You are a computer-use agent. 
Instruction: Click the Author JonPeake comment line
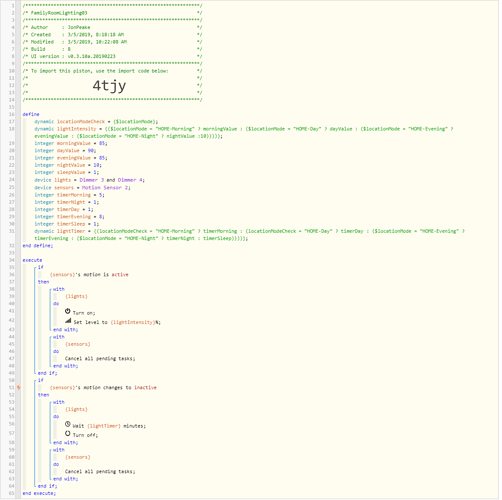pos(112,28)
